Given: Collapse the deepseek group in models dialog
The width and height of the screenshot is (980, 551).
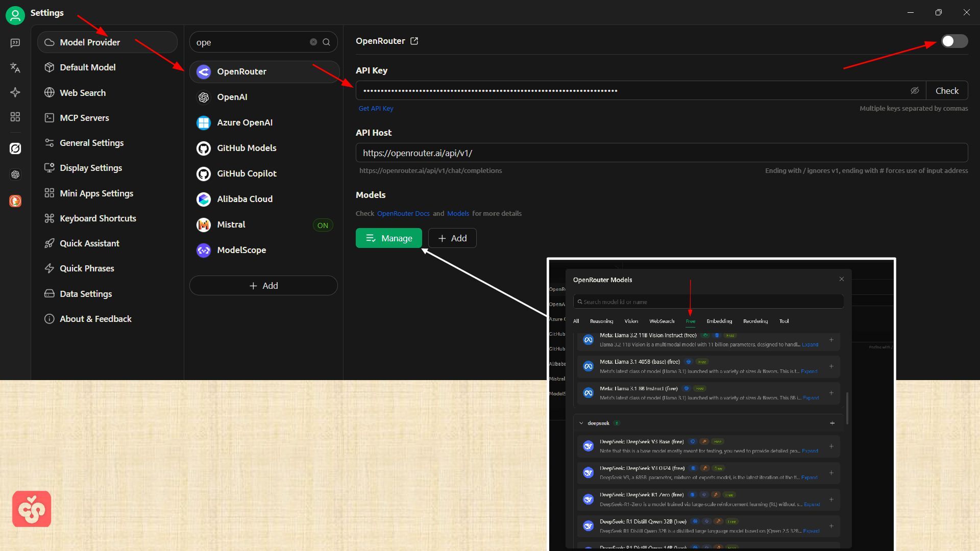Looking at the screenshot, I should point(581,423).
